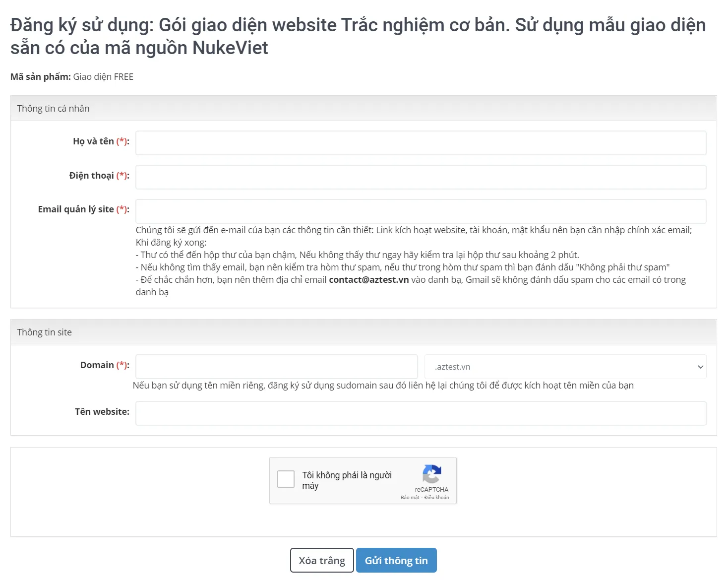Click the "Thông tin site" section header
The image size is (728, 585).
tap(45, 332)
